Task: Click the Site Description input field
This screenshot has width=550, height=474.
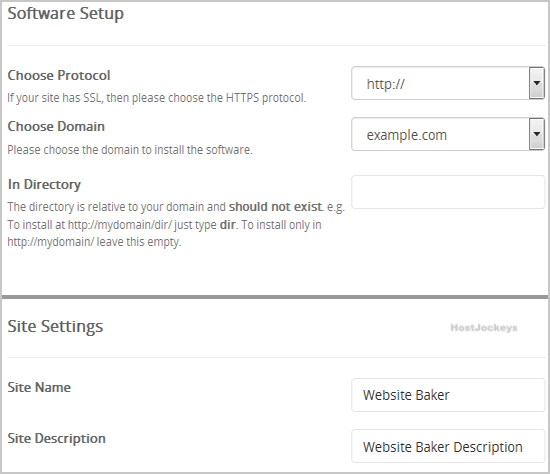Action: 448,446
